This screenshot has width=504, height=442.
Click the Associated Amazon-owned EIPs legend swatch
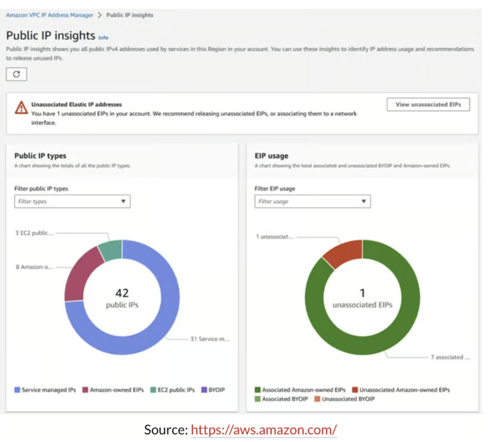[x=257, y=390]
